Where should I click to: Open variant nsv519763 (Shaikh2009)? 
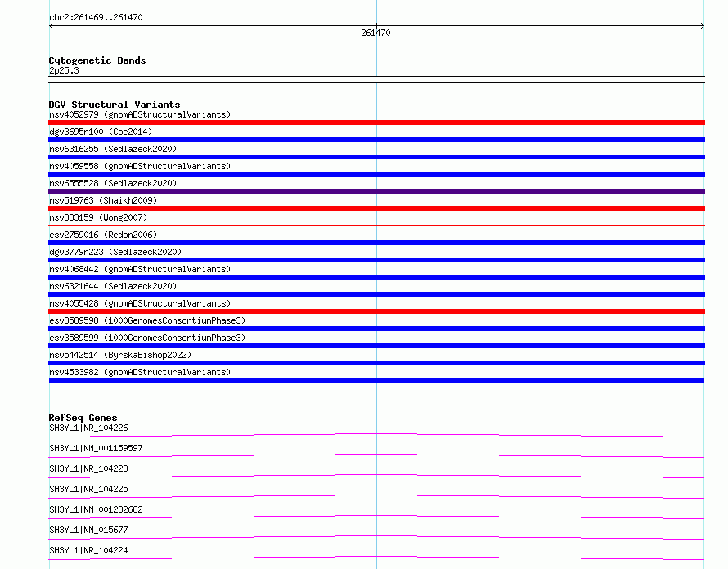tap(103, 200)
